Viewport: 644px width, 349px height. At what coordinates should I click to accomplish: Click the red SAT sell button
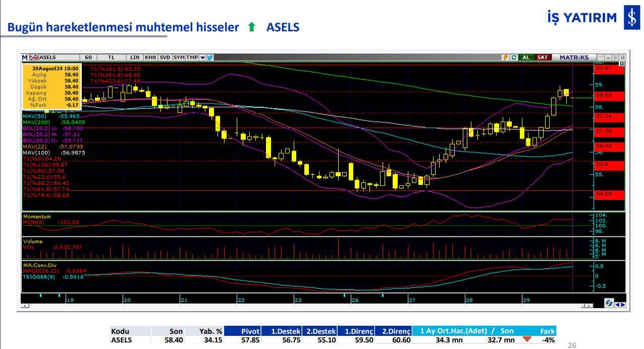pos(543,58)
